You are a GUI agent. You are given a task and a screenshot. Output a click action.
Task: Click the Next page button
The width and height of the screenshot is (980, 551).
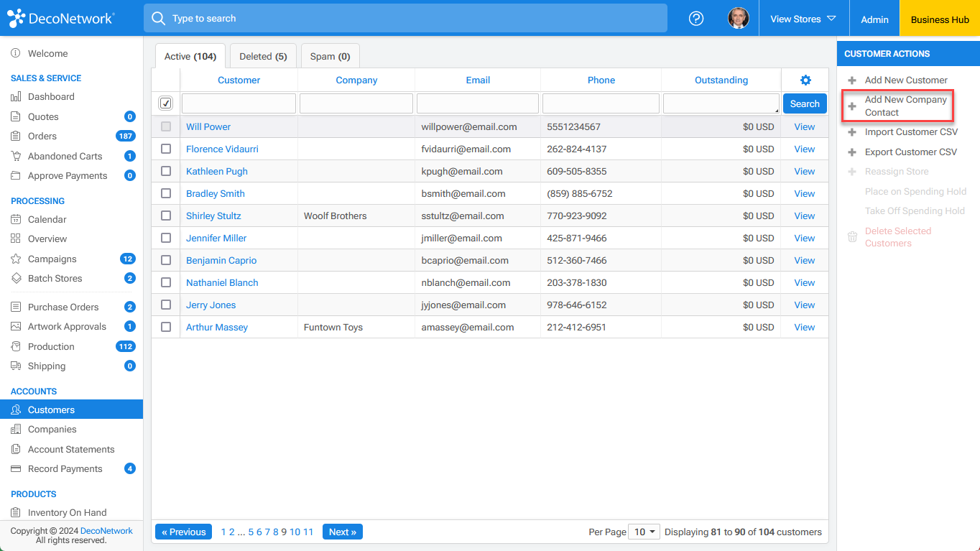point(342,532)
